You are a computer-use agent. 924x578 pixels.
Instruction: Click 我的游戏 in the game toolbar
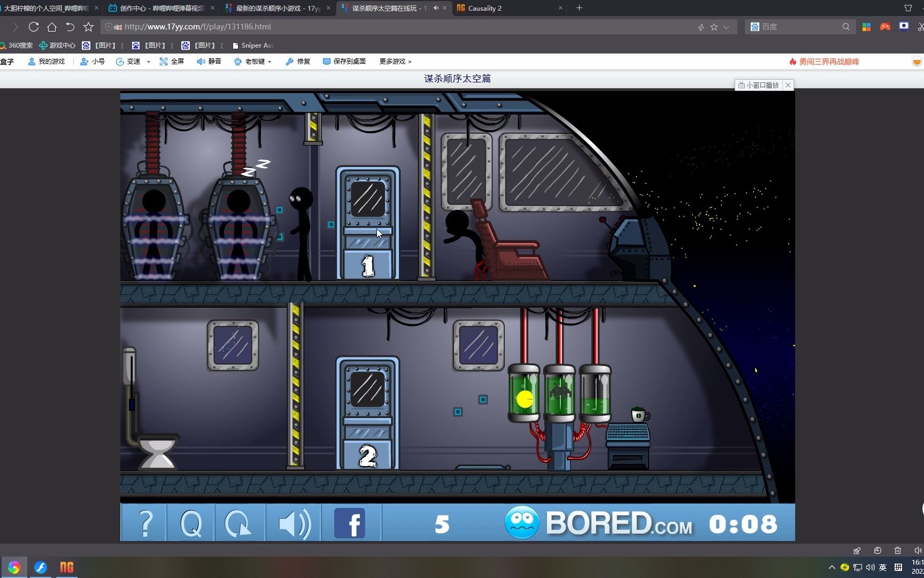pyautogui.click(x=47, y=62)
